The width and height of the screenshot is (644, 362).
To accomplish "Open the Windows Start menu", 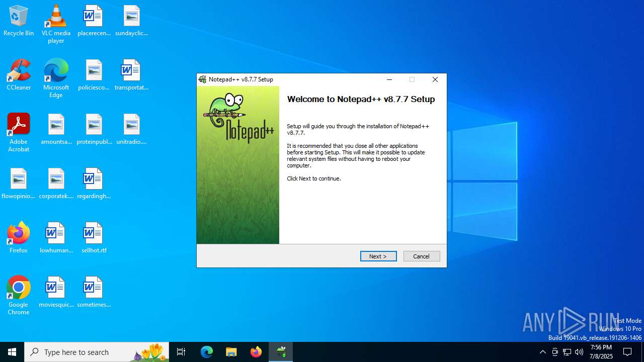I will coord(12,352).
